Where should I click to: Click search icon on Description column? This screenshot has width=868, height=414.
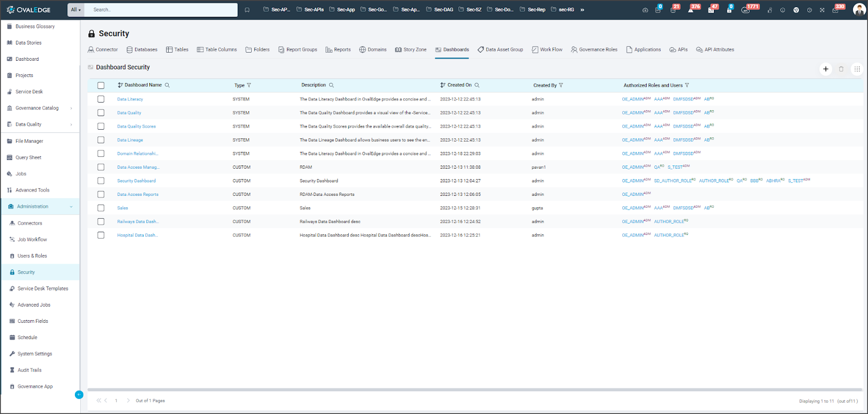click(x=331, y=85)
